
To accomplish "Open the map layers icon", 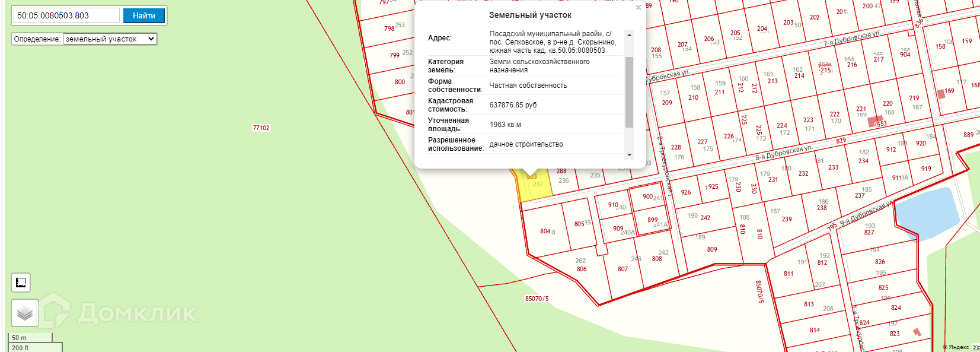I will (x=25, y=313).
